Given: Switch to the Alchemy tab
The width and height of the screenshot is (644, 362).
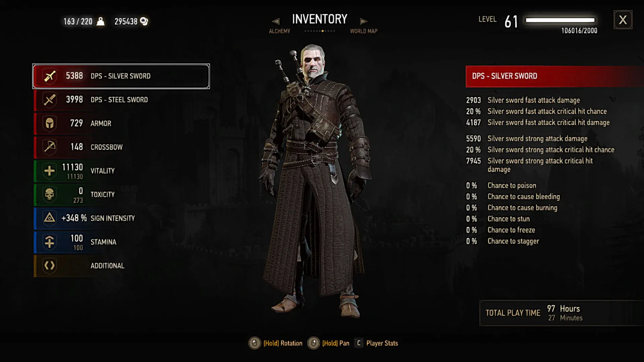Looking at the screenshot, I should [x=279, y=31].
